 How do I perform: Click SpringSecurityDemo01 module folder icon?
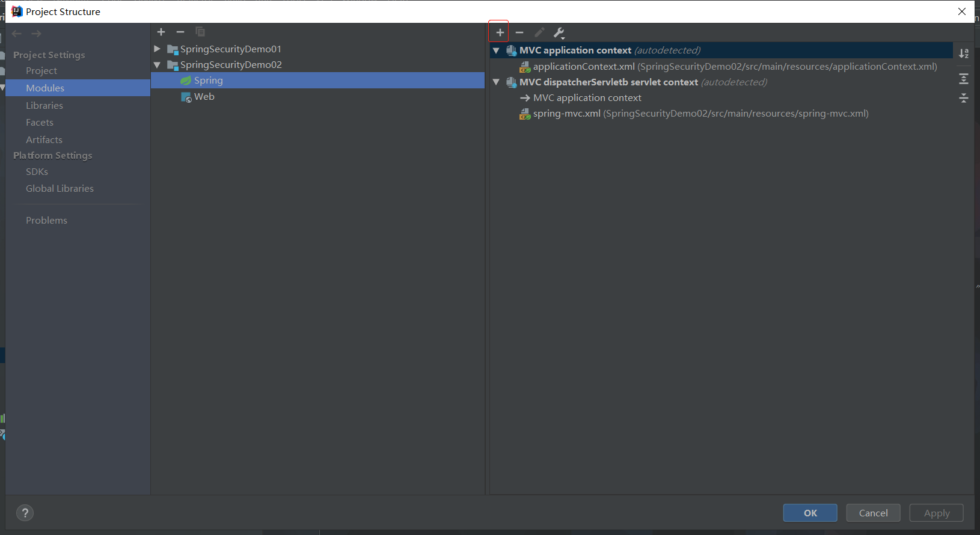pyautogui.click(x=173, y=49)
